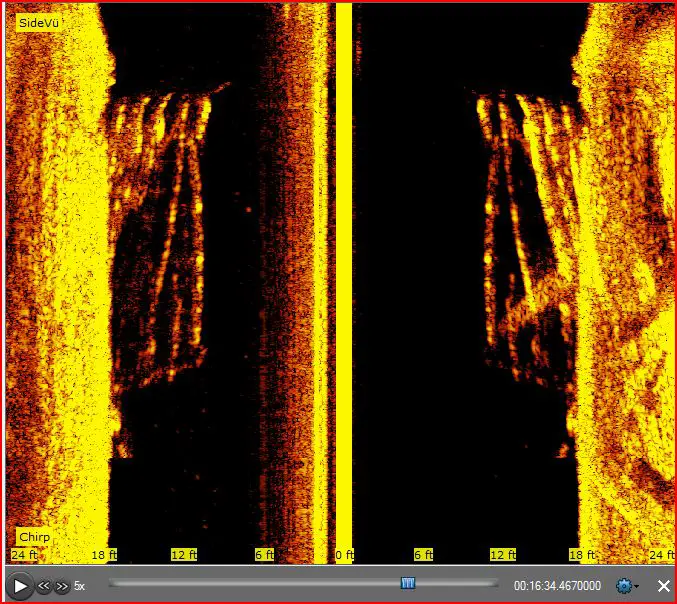Image resolution: width=677 pixels, height=604 pixels.
Task: Click the left-side 18 ft range marker
Action: click(104, 554)
